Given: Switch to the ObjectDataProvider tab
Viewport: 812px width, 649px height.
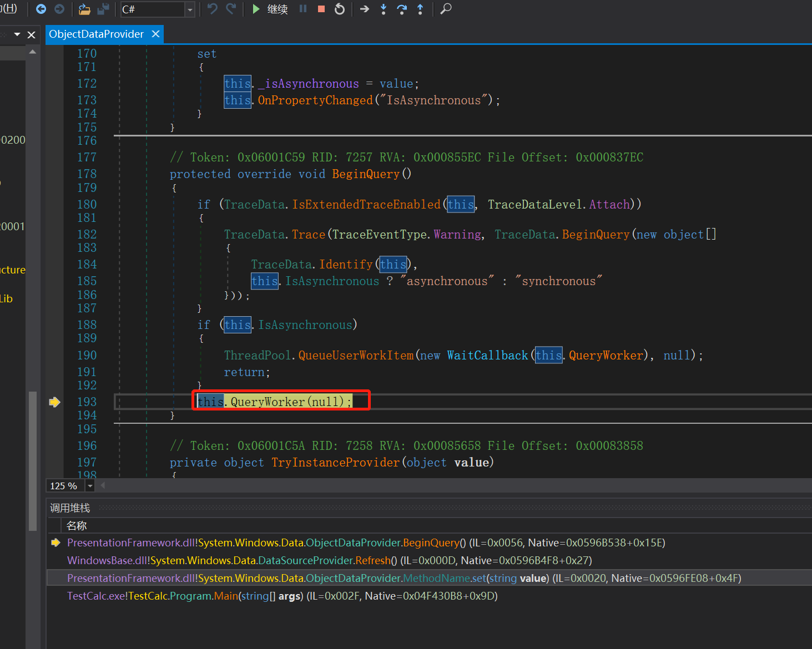Looking at the screenshot, I should [96, 34].
